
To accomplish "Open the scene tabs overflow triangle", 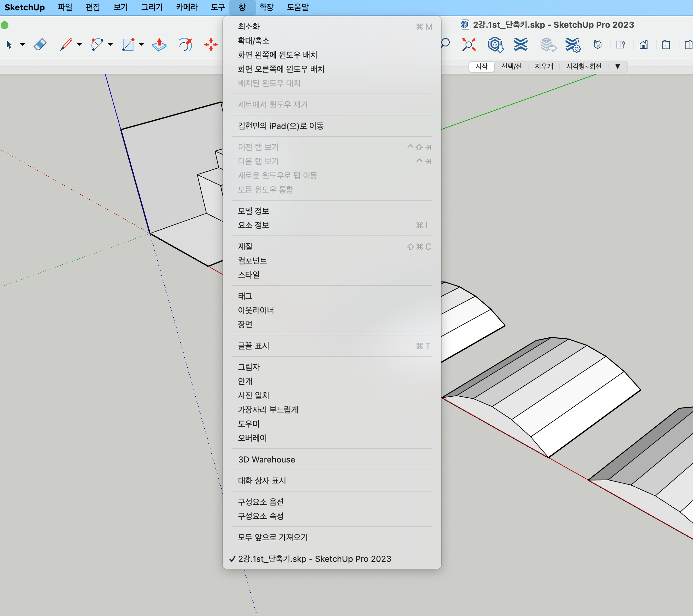I will coord(618,66).
